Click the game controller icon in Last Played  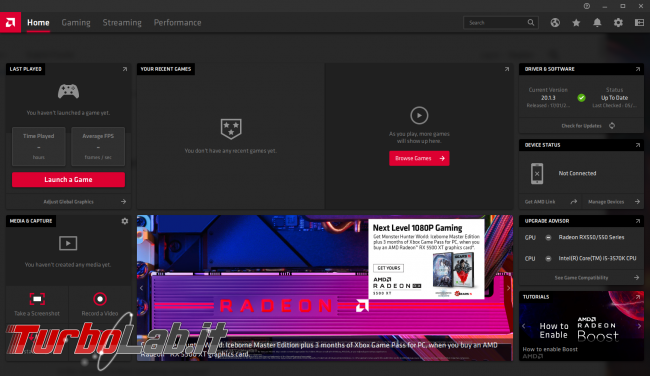[68, 91]
